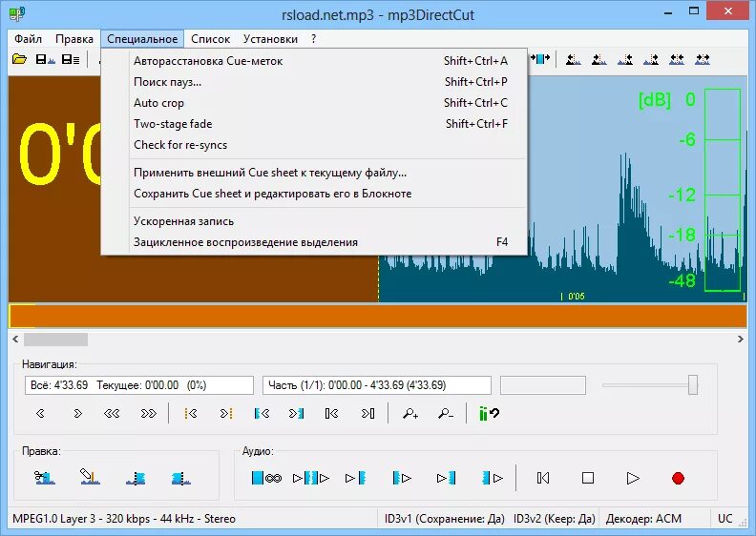Screen dimensions: 756x536
Task: Open the Правка menu
Action: click(x=74, y=39)
